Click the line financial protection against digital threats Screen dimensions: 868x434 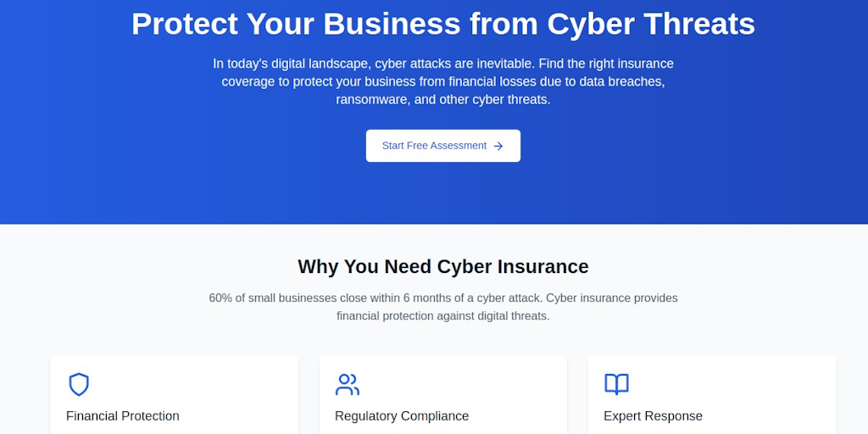click(442, 317)
